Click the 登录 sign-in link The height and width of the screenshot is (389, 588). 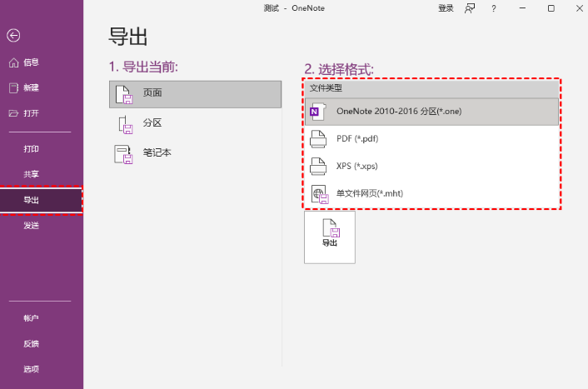click(x=446, y=8)
